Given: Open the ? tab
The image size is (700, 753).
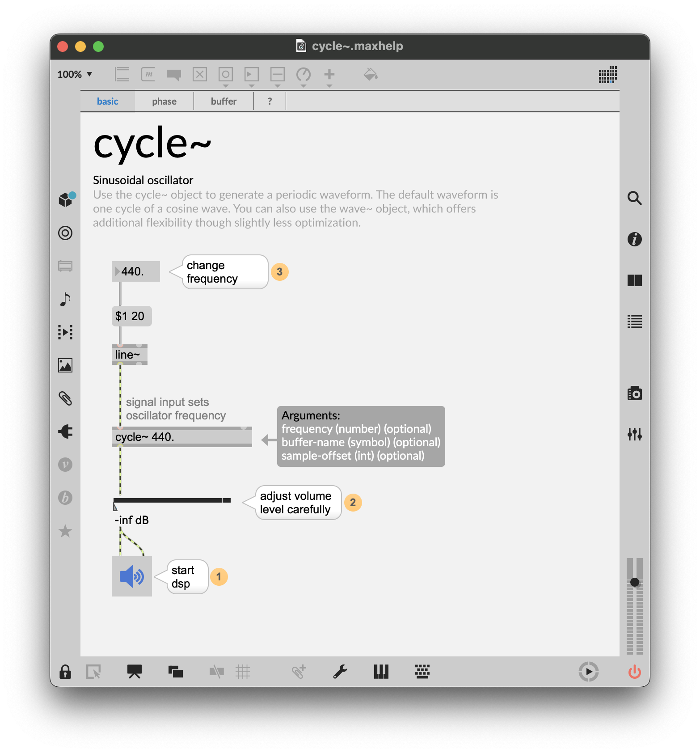Looking at the screenshot, I should pyautogui.click(x=270, y=102).
